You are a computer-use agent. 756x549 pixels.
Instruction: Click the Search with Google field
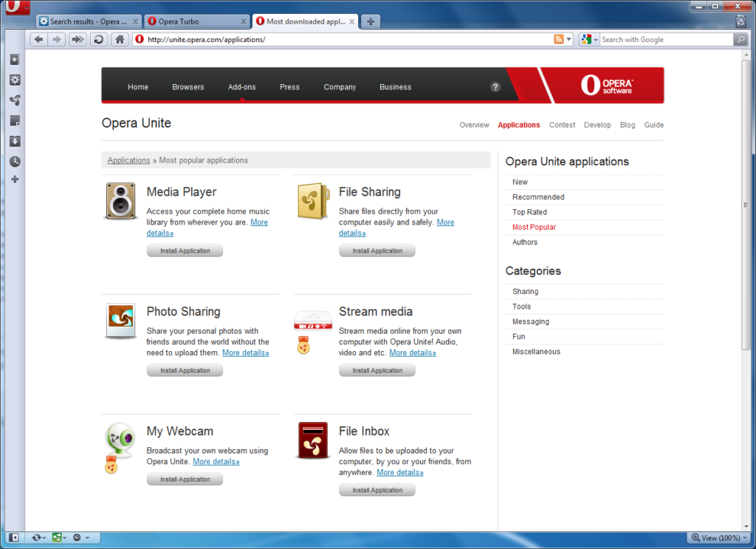tap(665, 40)
